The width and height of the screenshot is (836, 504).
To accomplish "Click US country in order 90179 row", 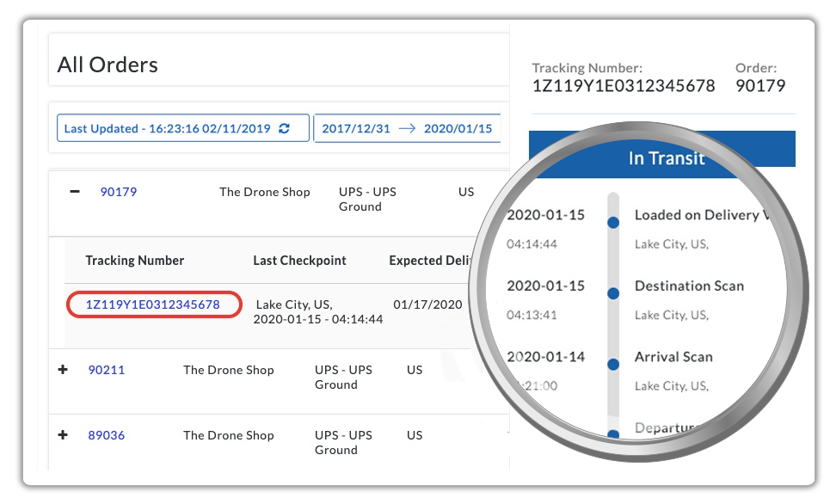I will (x=466, y=192).
